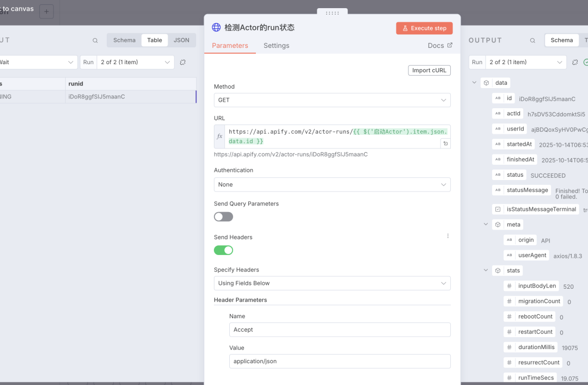Switch to the Settings tab
Viewport: 588px width, 385px height.
click(x=276, y=46)
